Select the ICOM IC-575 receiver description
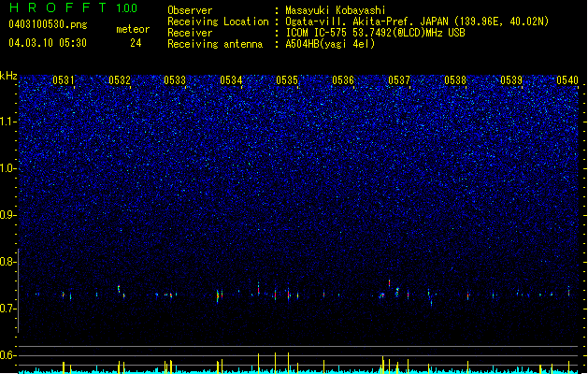Viewport: 588px width, 374px height. (x=375, y=33)
